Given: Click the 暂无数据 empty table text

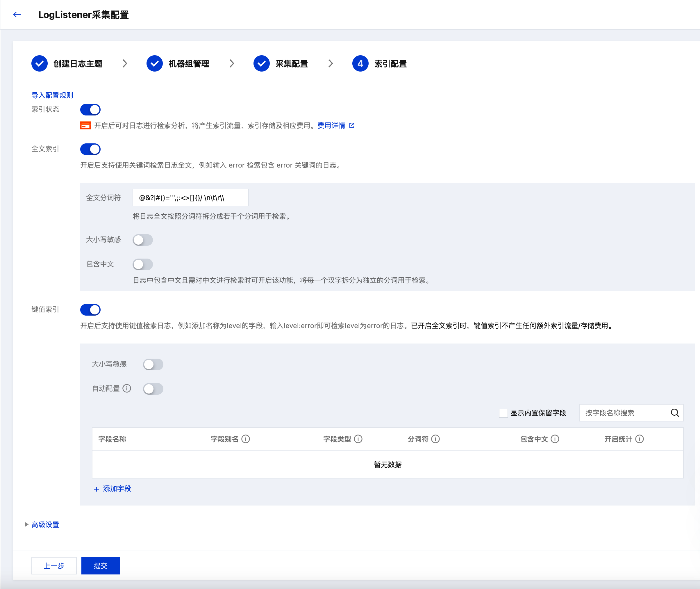Looking at the screenshot, I should point(388,465).
